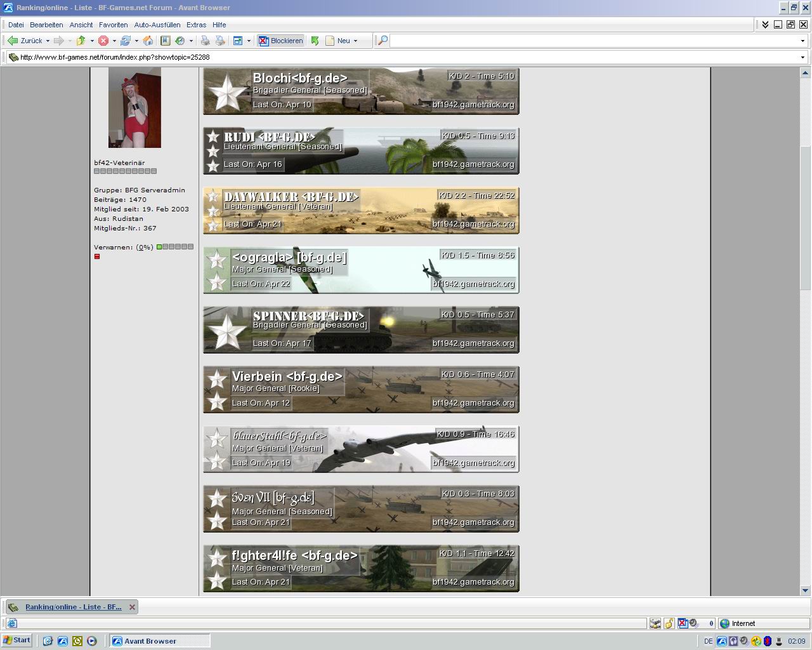Image resolution: width=812 pixels, height=650 pixels.
Task: Click the 'Gruppe: BFG Serveradmin' text
Action: 140,190
